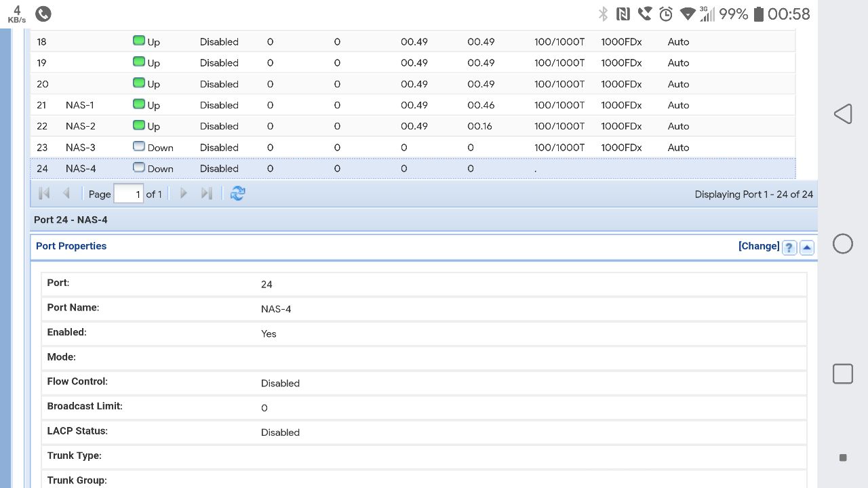Click the Change link for Port Properties
Viewport: 868px width, 488px height.
click(x=759, y=246)
